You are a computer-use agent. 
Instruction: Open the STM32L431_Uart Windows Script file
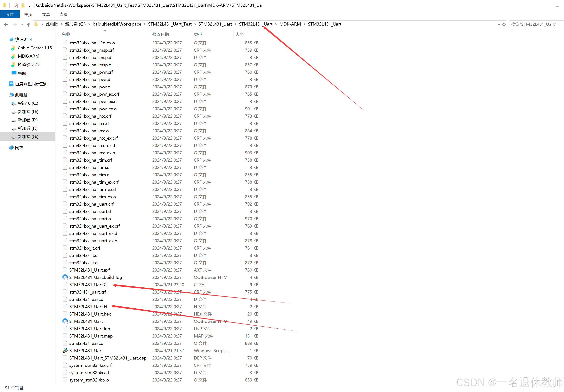(86, 350)
